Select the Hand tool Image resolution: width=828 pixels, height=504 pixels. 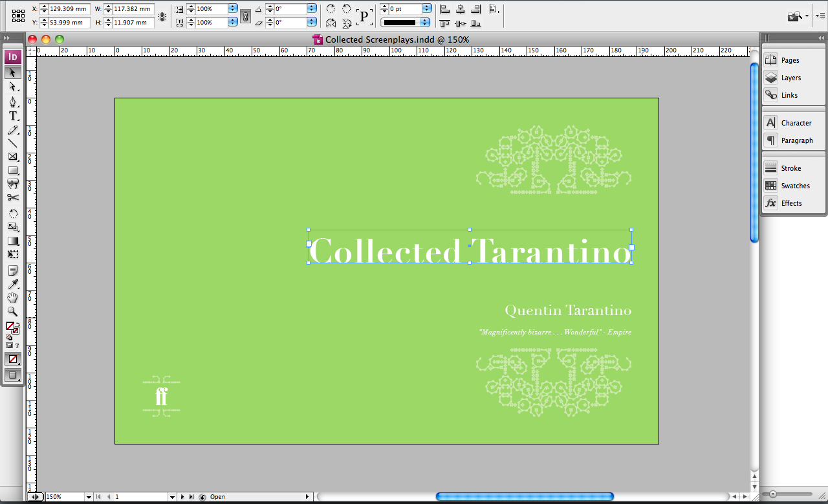pos(13,298)
